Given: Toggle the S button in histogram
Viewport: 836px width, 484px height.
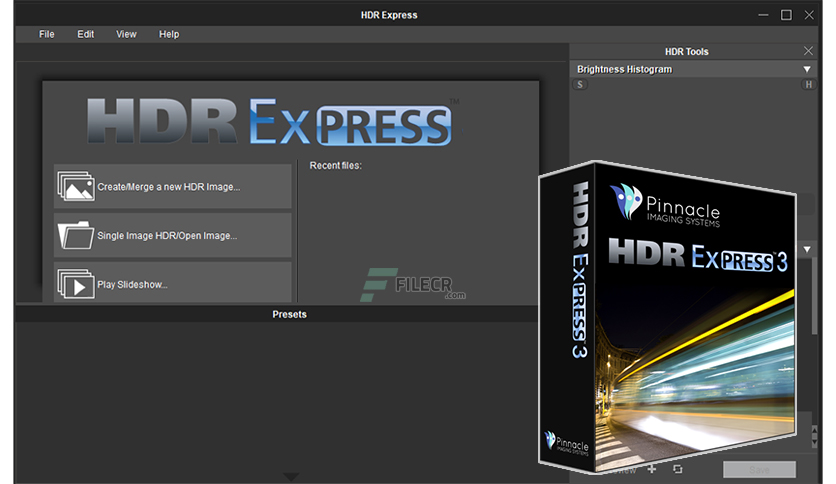Looking at the screenshot, I should pyautogui.click(x=580, y=84).
